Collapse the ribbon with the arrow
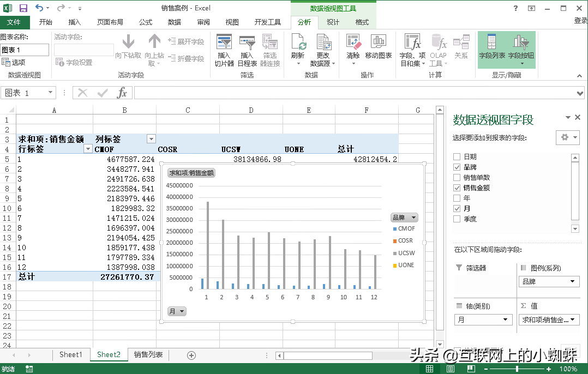This screenshot has height=374, width=588. click(579, 76)
